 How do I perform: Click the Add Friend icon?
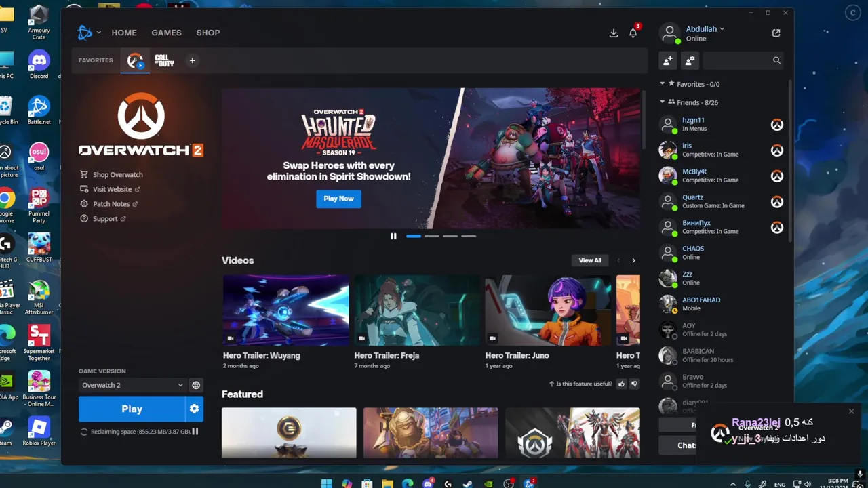(668, 60)
